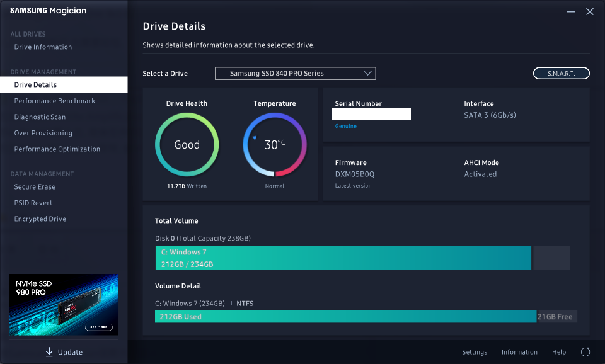Image resolution: width=605 pixels, height=364 pixels.
Task: Open Settings in bottom bar
Action: click(x=475, y=352)
